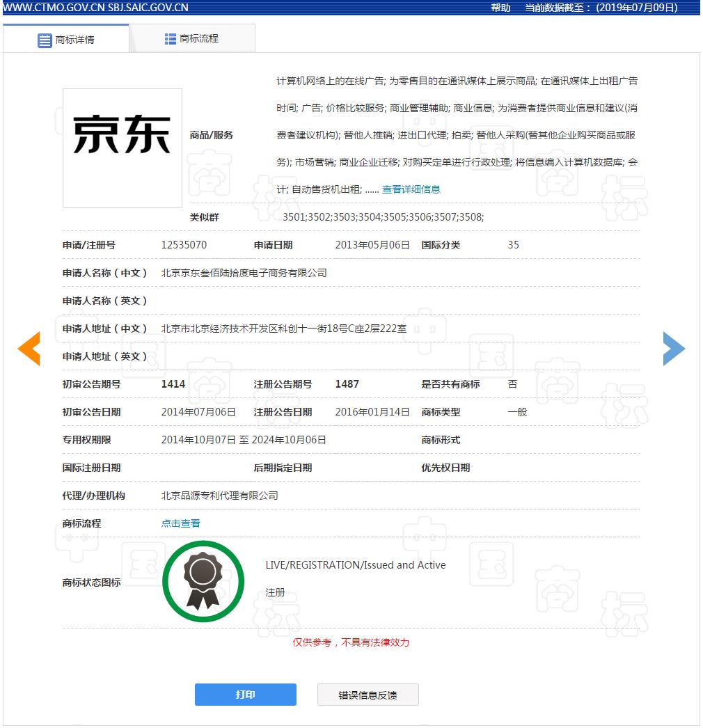Click the 商品/服务 field label
Screen dimensions: 703x728
coord(212,136)
